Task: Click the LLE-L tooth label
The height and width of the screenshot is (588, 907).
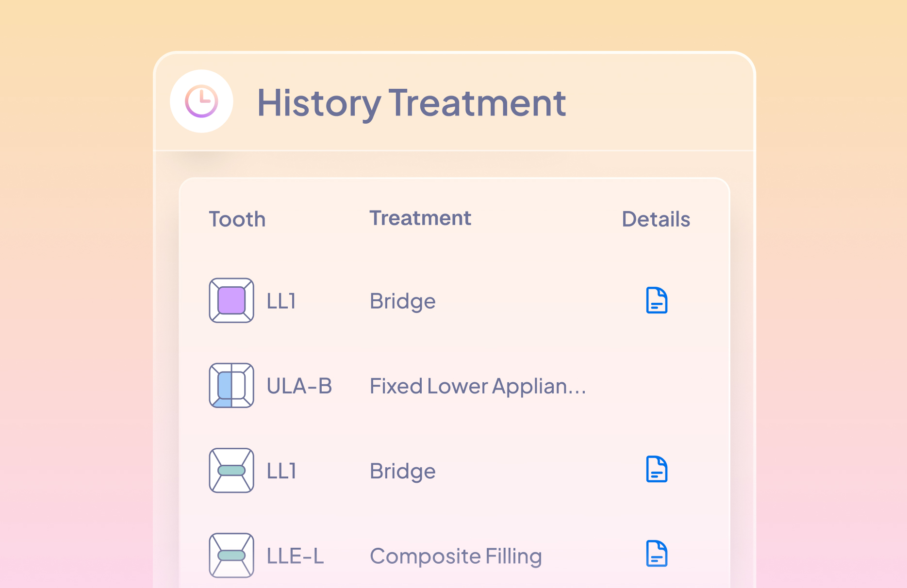Action: [295, 556]
